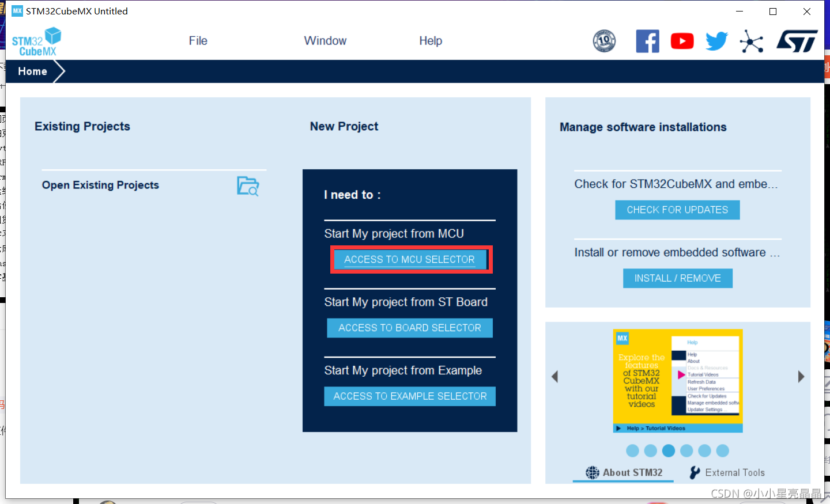Click the External Tools wrench icon
This screenshot has width=830, height=504.
[x=695, y=472]
